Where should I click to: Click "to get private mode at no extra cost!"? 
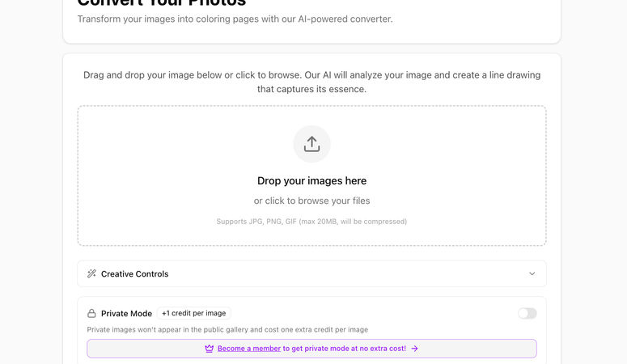(x=344, y=349)
